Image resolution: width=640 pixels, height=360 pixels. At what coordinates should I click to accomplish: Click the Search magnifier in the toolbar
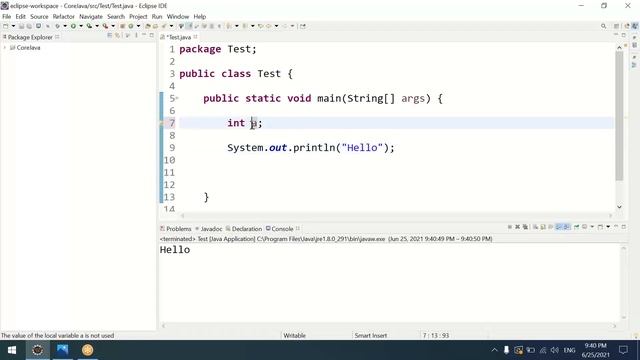[x=603, y=26]
